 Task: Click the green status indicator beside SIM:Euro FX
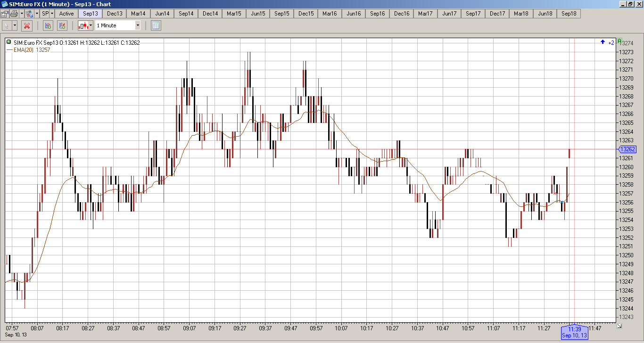(x=8, y=42)
